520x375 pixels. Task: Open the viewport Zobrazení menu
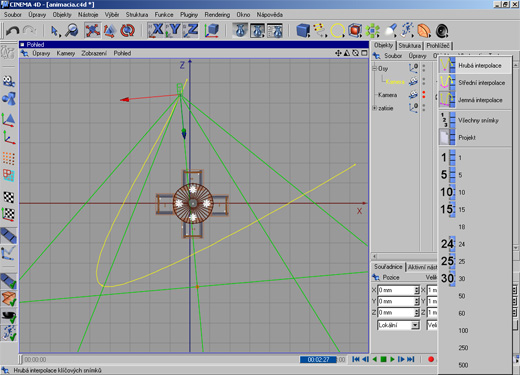[x=94, y=53]
